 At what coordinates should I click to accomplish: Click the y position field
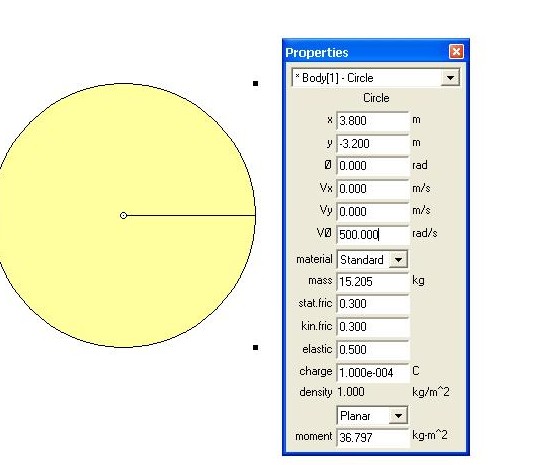(x=373, y=143)
